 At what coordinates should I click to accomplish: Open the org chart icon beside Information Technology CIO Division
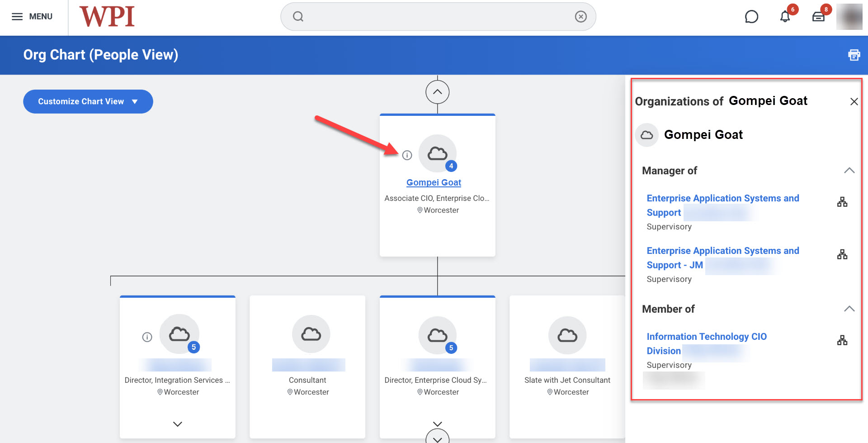coord(843,340)
